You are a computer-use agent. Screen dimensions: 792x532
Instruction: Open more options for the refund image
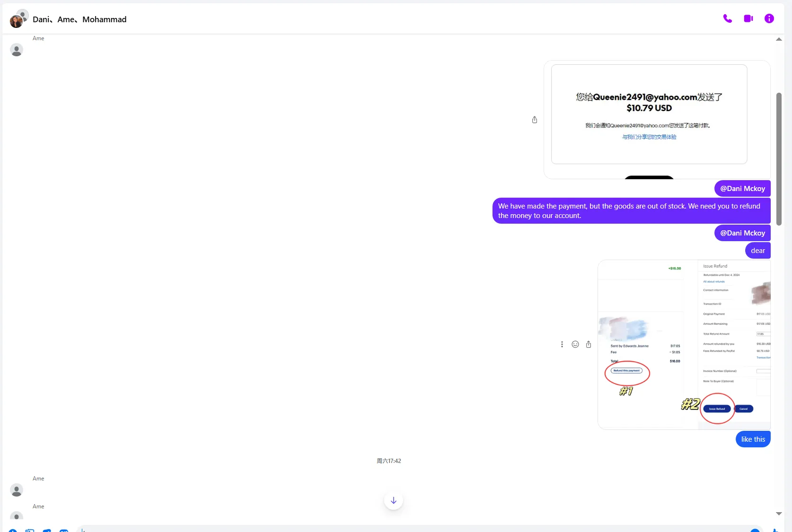[562, 344]
